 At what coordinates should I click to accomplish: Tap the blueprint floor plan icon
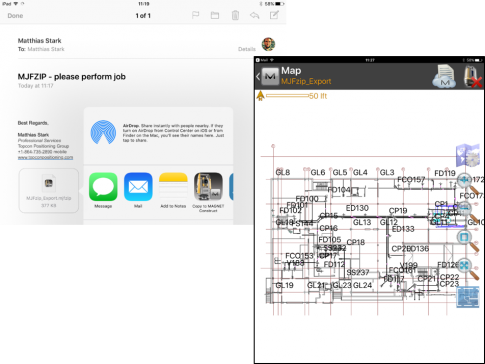pyautogui.click(x=468, y=297)
